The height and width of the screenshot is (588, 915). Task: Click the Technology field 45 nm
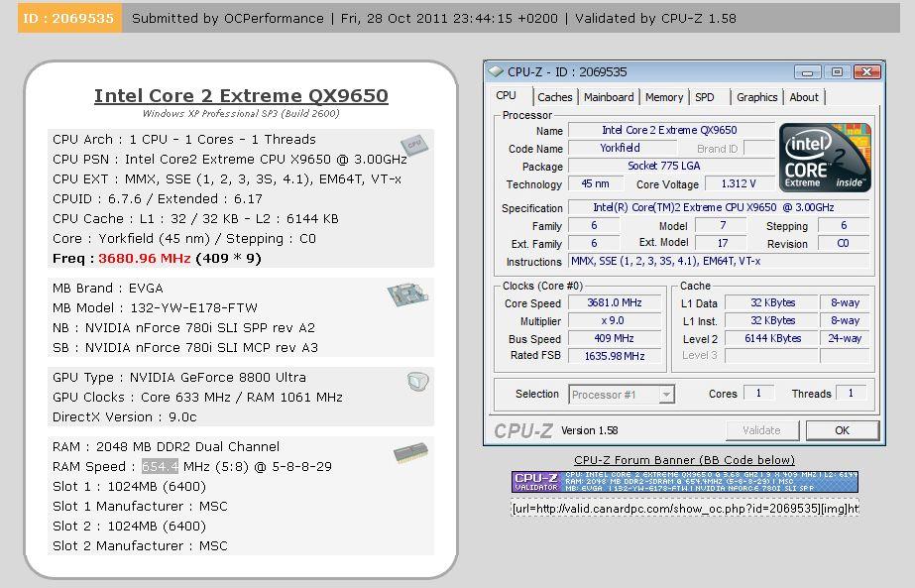pyautogui.click(x=595, y=183)
